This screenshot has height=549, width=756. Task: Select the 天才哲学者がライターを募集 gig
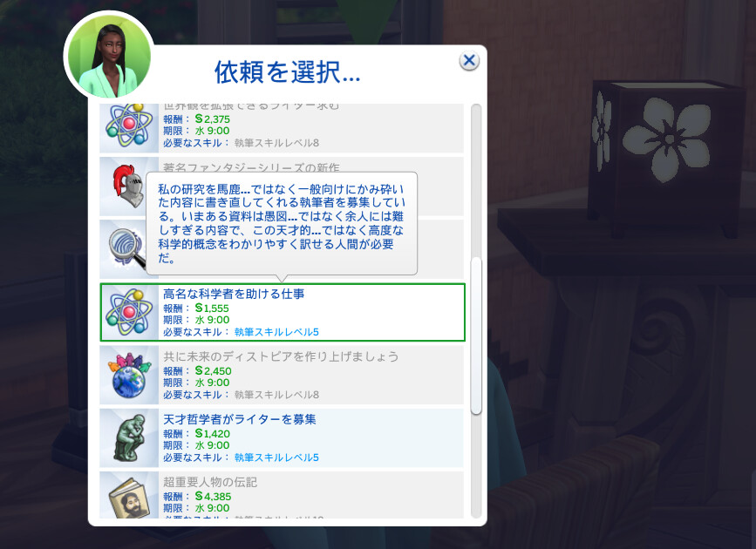point(282,438)
